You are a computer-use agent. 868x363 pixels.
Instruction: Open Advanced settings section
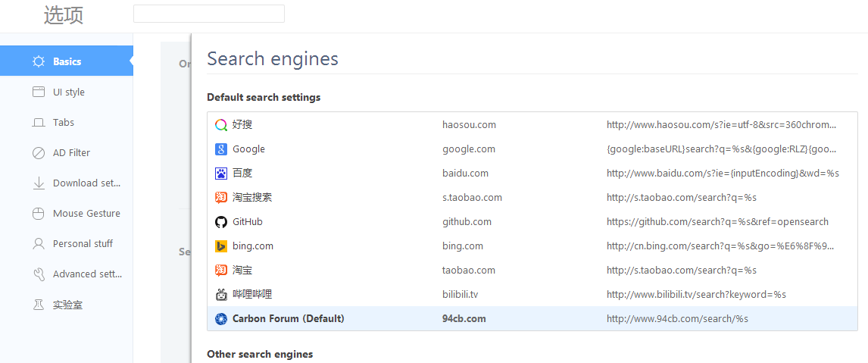[x=67, y=274]
